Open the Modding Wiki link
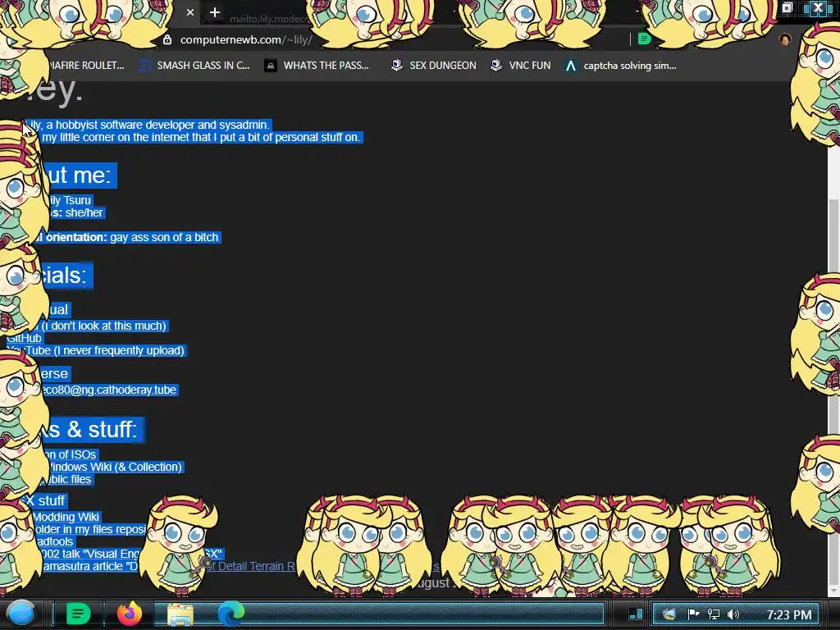This screenshot has width=840, height=630. pos(66,517)
